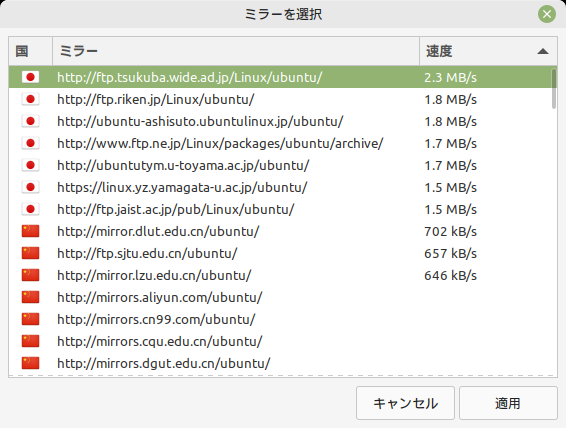Click the China flag beside mirrors.cn99.com

coord(30,319)
